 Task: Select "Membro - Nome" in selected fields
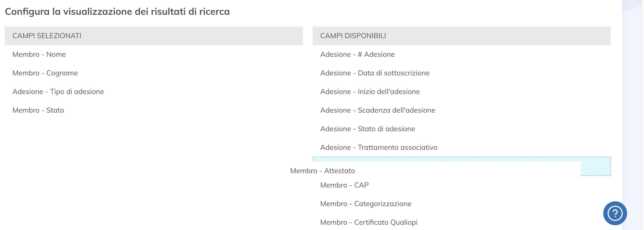(39, 54)
